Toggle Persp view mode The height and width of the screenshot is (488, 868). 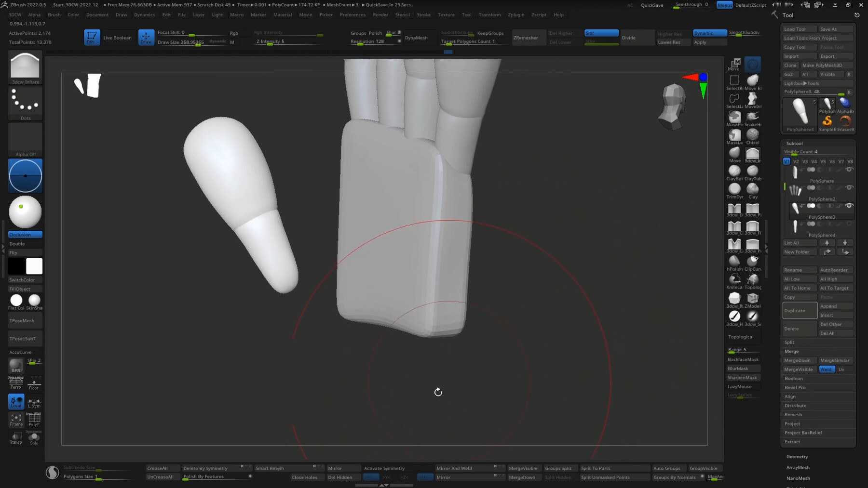click(15, 383)
